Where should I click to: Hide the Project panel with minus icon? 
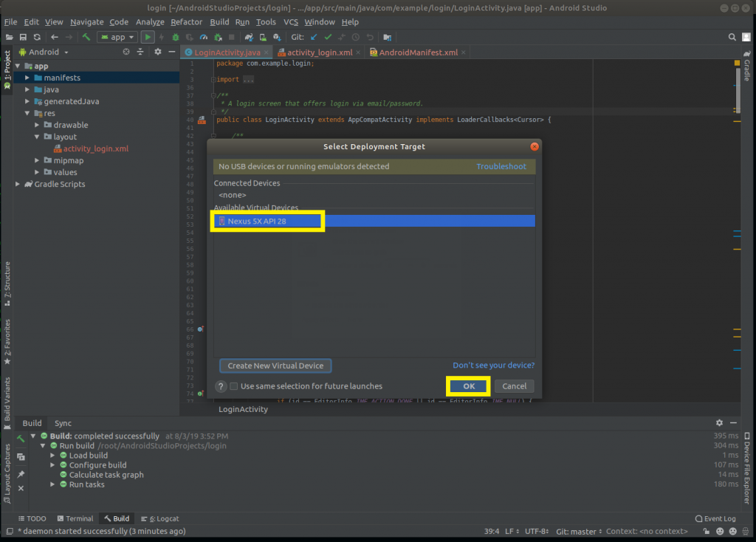tap(171, 52)
